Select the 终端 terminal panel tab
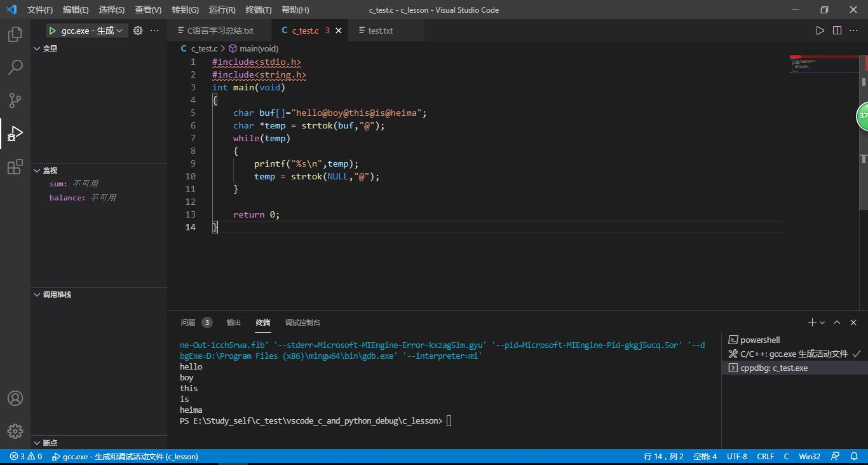 coord(263,323)
